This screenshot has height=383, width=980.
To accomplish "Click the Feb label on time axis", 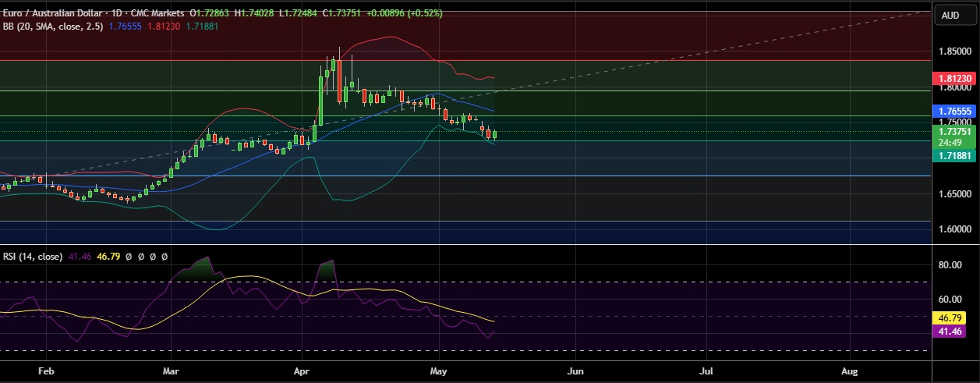I will click(x=46, y=371).
